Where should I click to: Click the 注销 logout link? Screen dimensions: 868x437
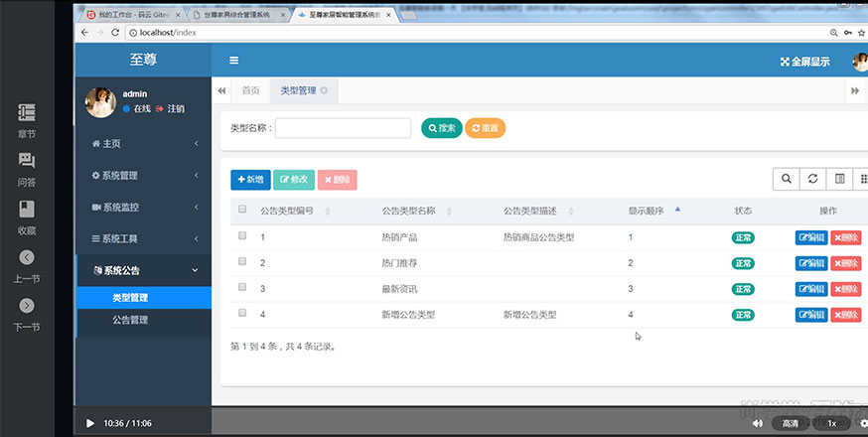click(171, 109)
